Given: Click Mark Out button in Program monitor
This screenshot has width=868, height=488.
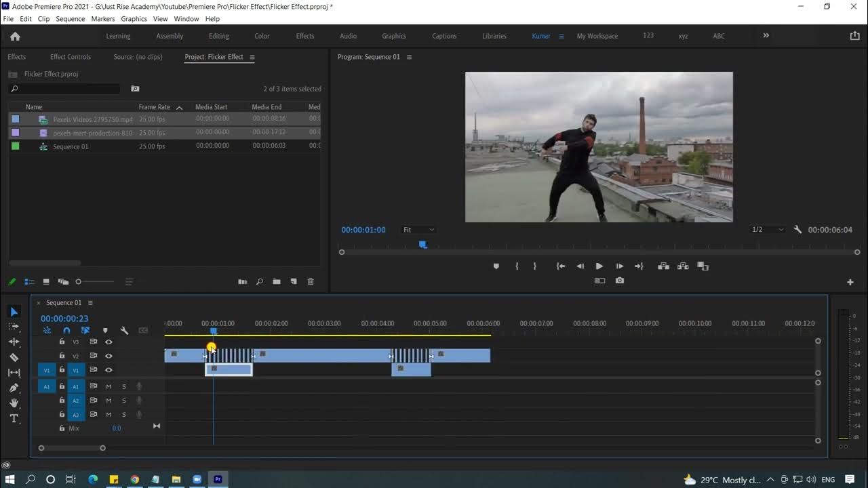Looking at the screenshot, I should (x=534, y=266).
